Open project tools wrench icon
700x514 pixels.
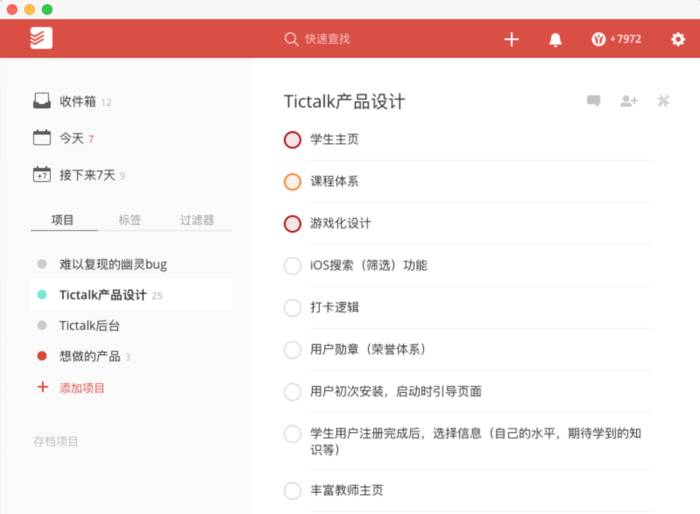click(x=662, y=101)
